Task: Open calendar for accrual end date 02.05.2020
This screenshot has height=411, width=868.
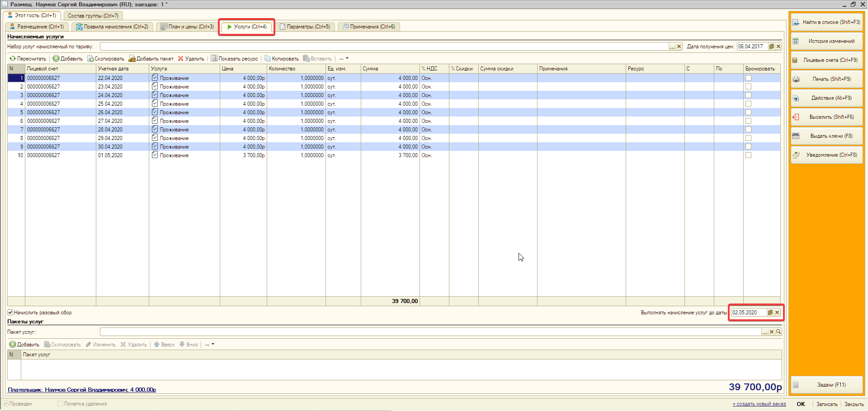Action: (770, 313)
